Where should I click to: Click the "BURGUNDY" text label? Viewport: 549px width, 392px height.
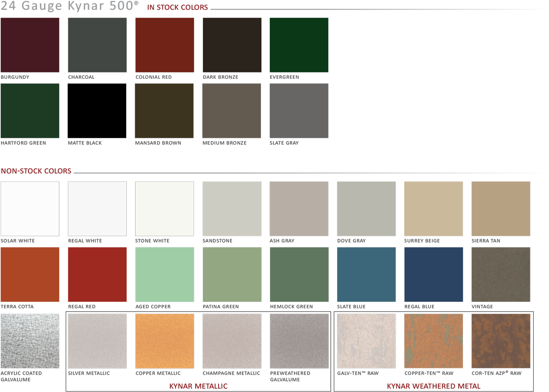[15, 77]
